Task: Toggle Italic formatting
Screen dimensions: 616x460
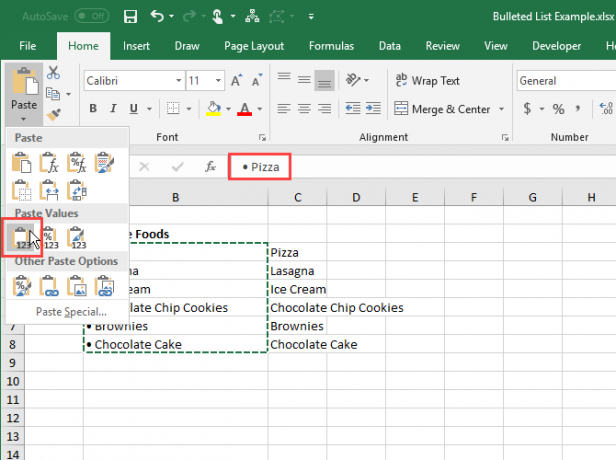Action: click(x=113, y=108)
